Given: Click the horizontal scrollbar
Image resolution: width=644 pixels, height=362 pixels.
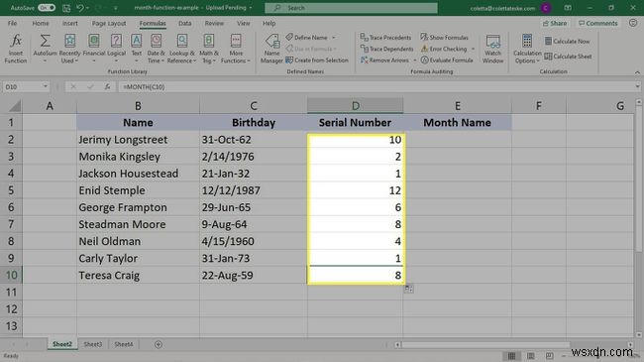Looking at the screenshot, I should [x=485, y=345].
